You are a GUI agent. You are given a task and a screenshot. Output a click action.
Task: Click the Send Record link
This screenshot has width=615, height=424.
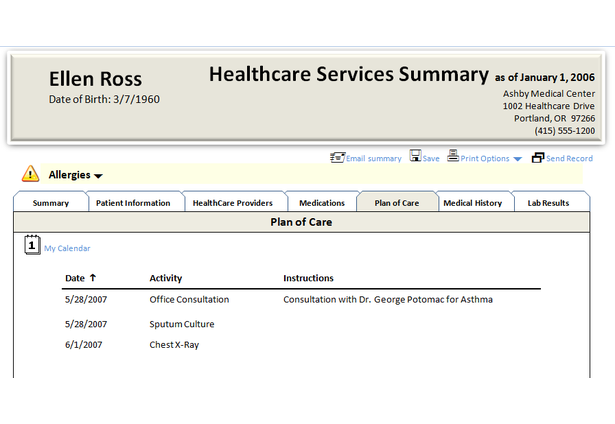pyautogui.click(x=569, y=158)
